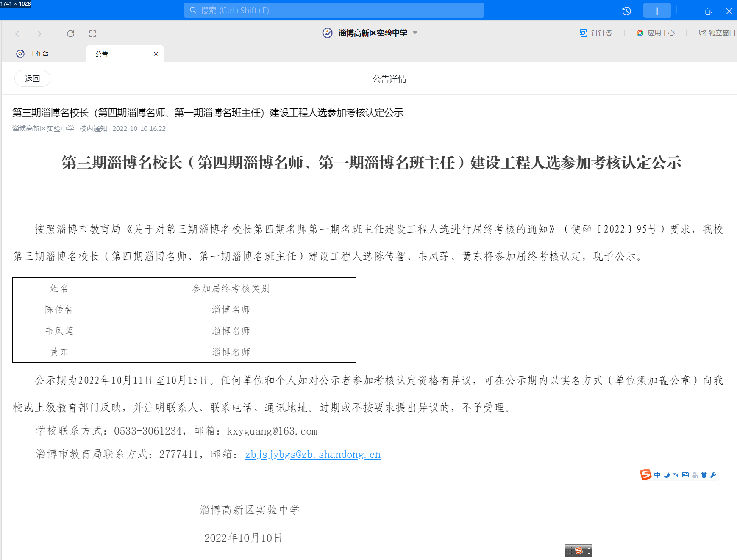The image size is (737, 560).
Task: Click the plus button in the title bar
Action: tap(657, 11)
